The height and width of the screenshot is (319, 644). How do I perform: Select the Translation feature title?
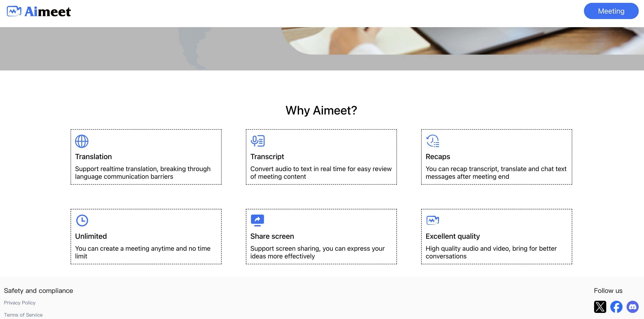tap(94, 157)
